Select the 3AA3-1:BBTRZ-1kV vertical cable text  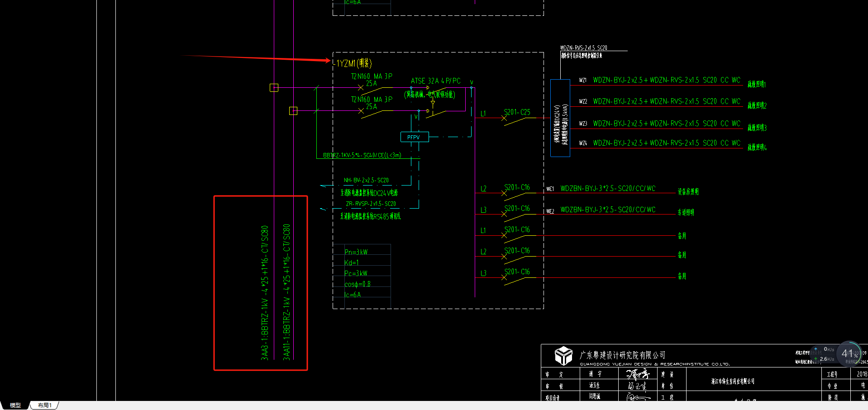(265, 293)
